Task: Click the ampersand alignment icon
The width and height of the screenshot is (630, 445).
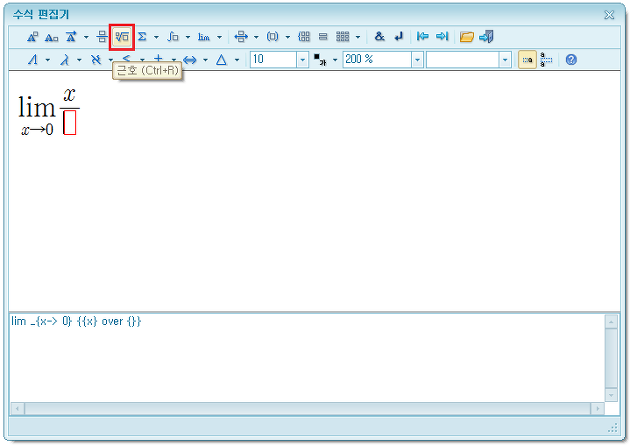Action: [379, 37]
